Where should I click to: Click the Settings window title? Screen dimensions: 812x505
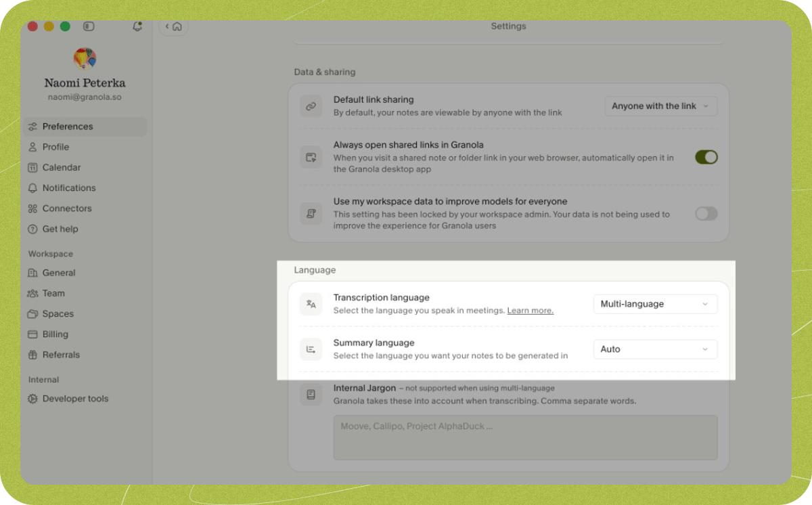pos(508,26)
